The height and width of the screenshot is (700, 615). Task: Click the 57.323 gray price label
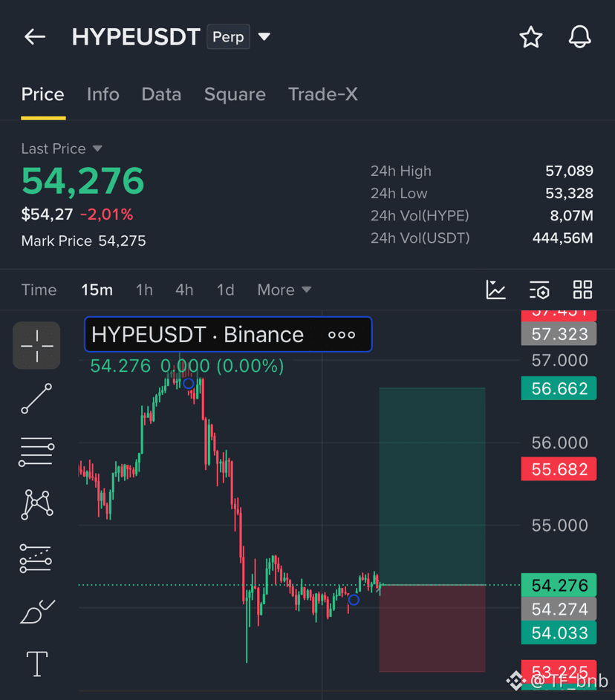coord(559,334)
